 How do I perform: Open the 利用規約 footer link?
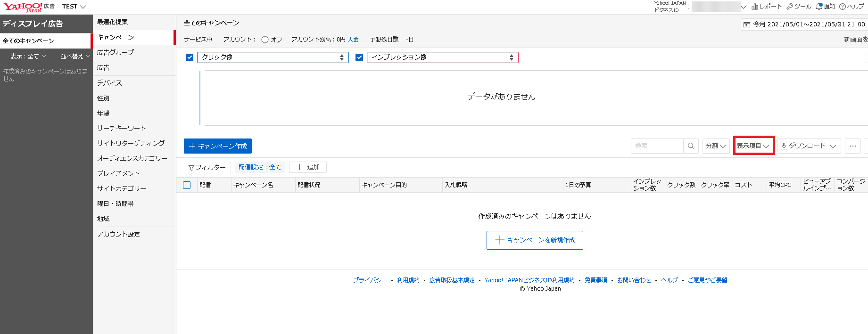coord(408,280)
